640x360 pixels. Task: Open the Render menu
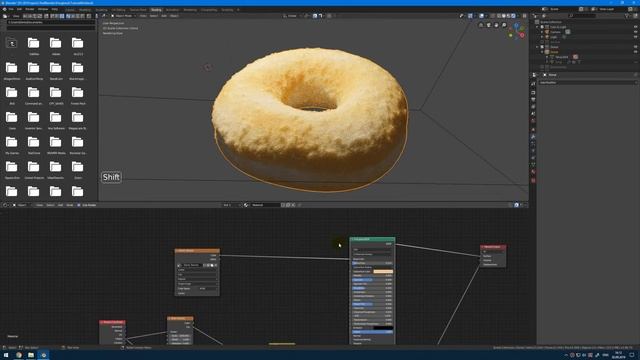coord(30,9)
